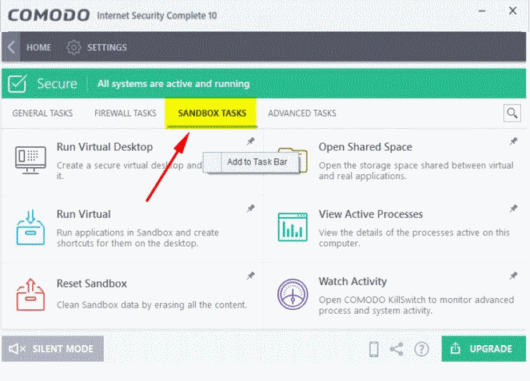Pin Open Shared Space task

[x=513, y=141]
